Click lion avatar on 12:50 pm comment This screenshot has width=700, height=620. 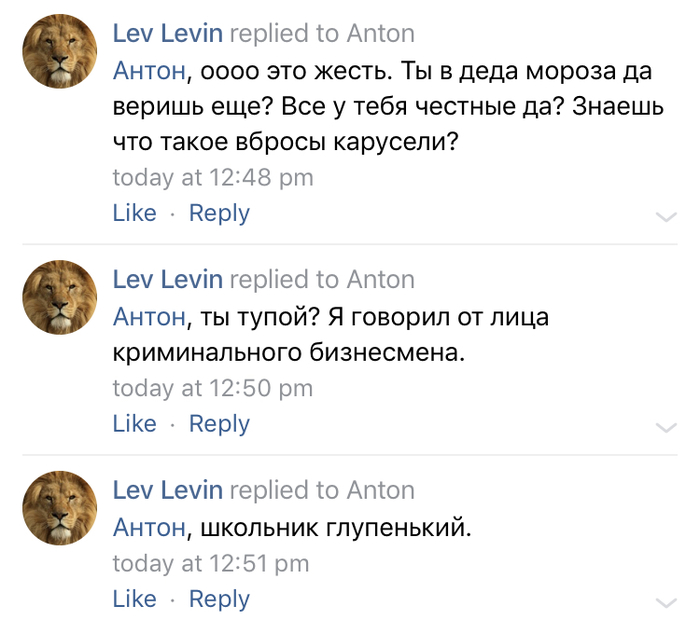pos(59,297)
